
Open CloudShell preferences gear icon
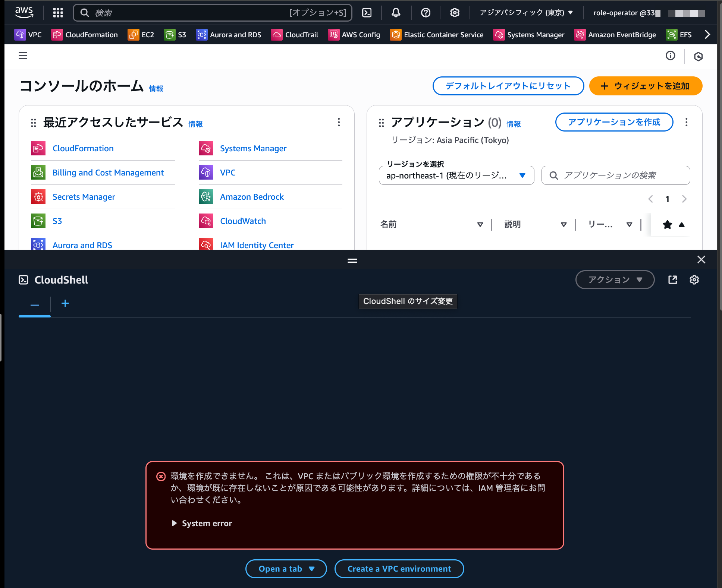[x=694, y=280]
